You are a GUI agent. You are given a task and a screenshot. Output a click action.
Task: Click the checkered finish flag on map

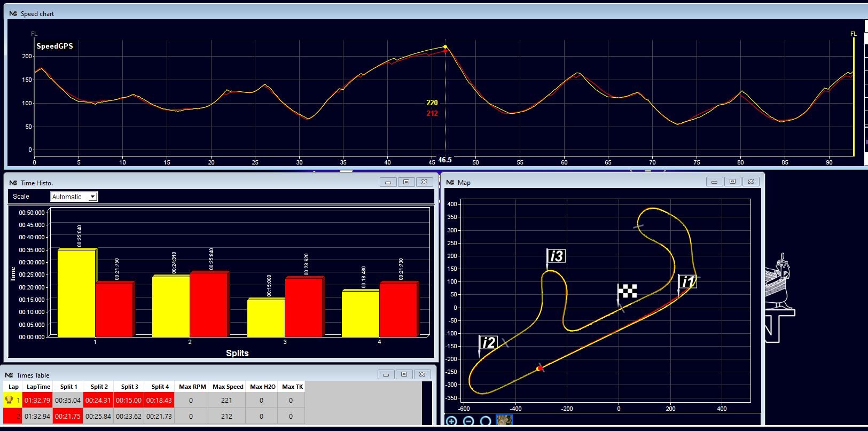[627, 292]
